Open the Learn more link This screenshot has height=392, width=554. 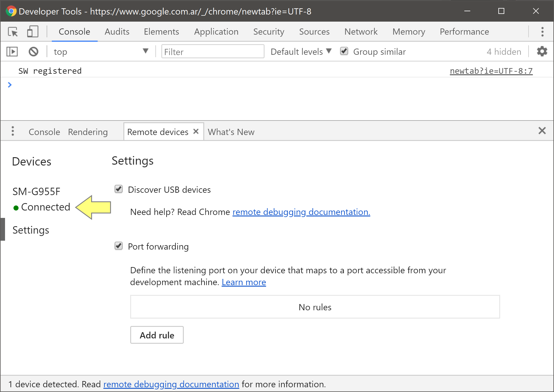coord(244,282)
